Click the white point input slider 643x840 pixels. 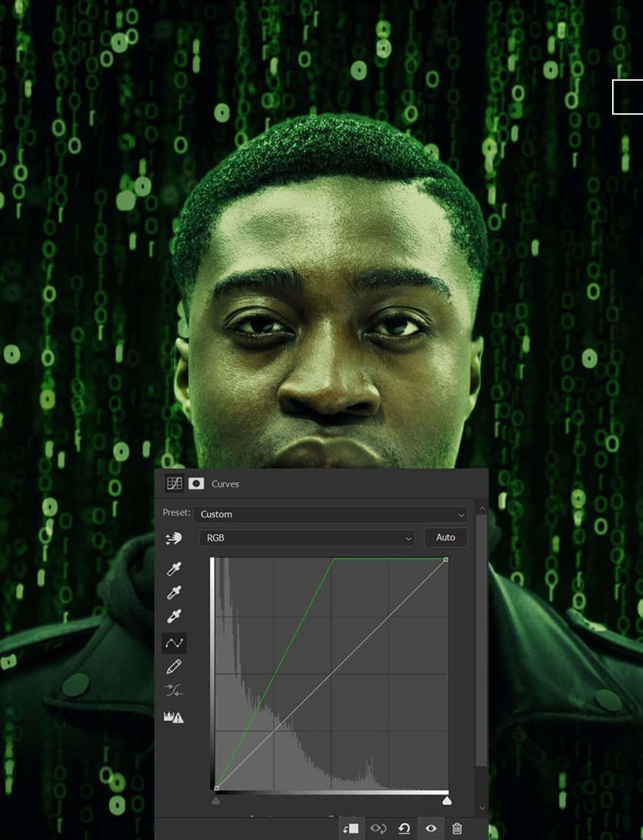[446, 801]
